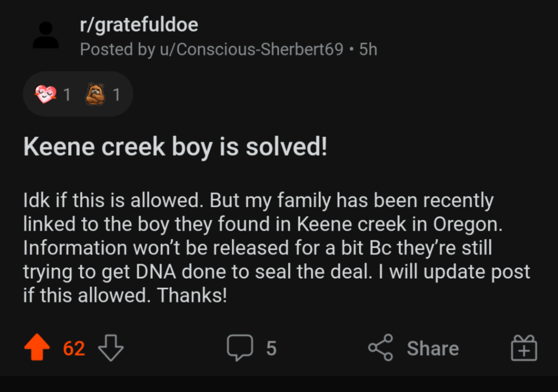
Task: Click the share network icon
Action: click(380, 348)
